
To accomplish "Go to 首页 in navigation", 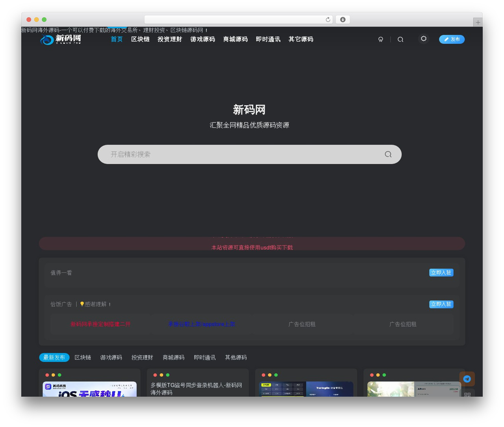I will pyautogui.click(x=117, y=39).
